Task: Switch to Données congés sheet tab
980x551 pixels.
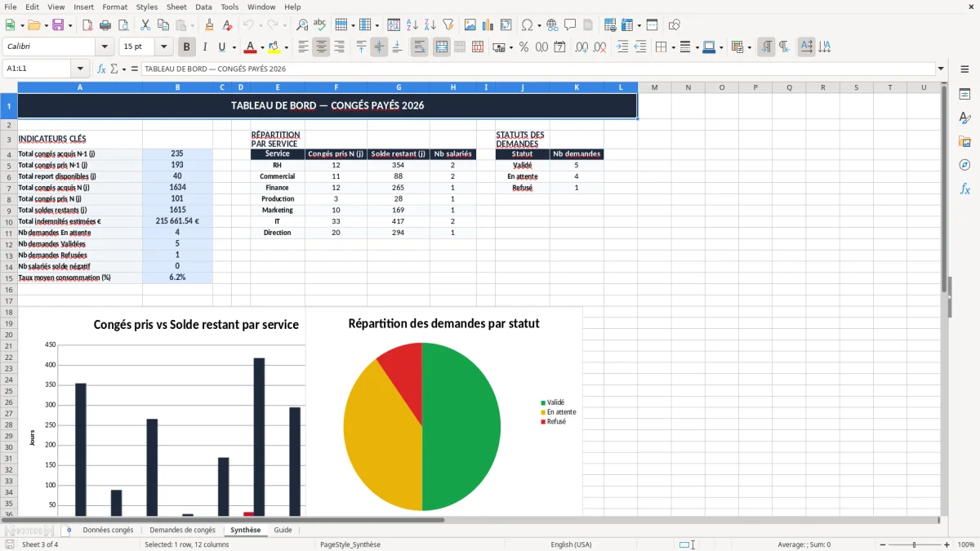Action: pos(108,531)
